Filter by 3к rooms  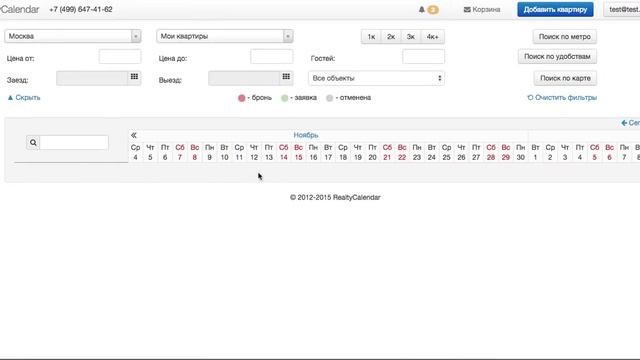point(411,37)
